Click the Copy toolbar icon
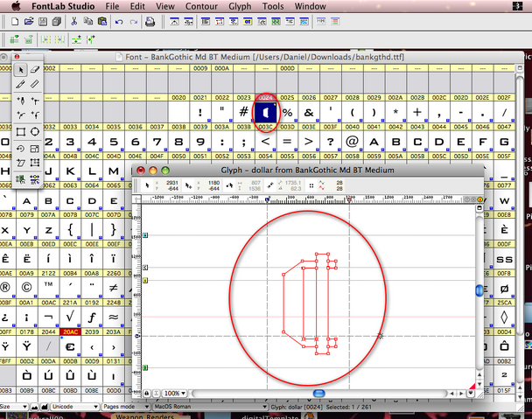The image size is (532, 419). (88, 22)
